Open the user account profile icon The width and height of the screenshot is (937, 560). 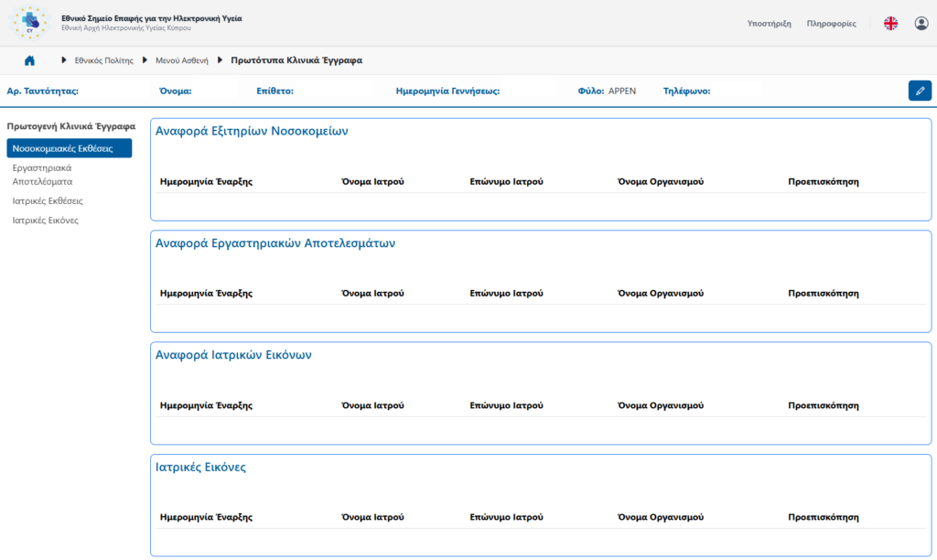(921, 23)
